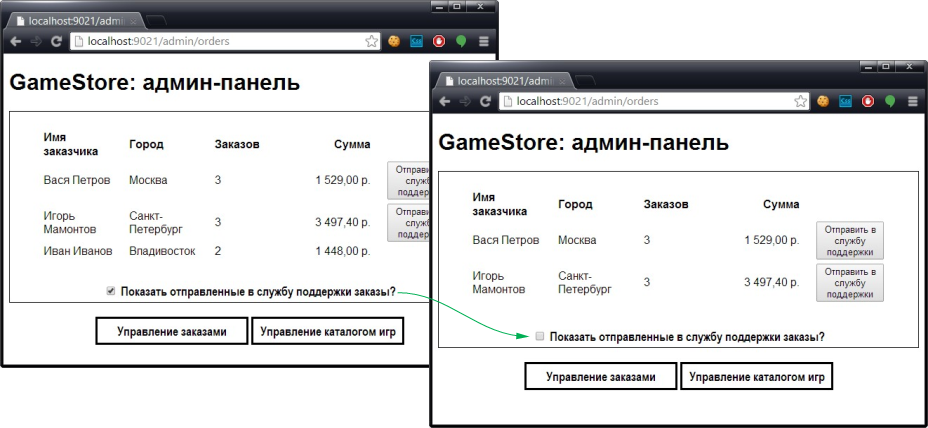Go back in the back browser window
Screen dimensions: 928x428
pos(16,41)
